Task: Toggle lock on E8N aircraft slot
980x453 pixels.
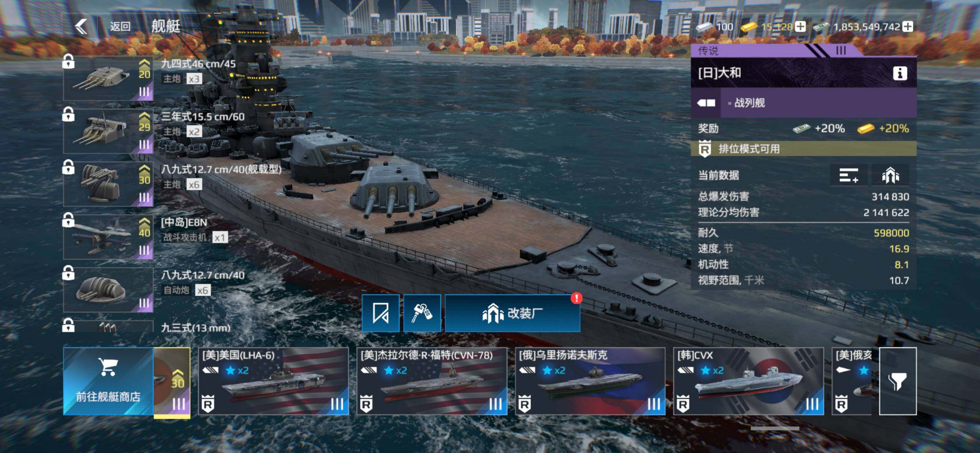Action: [x=68, y=219]
